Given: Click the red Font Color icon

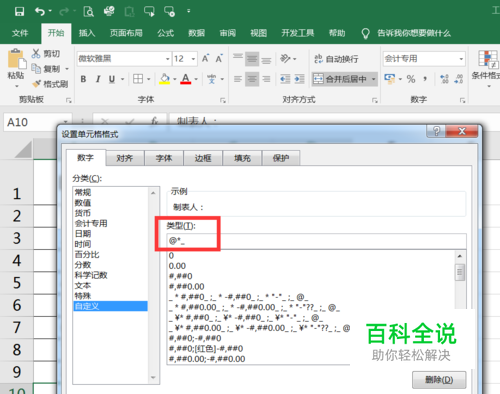Looking at the screenshot, I should tap(186, 79).
